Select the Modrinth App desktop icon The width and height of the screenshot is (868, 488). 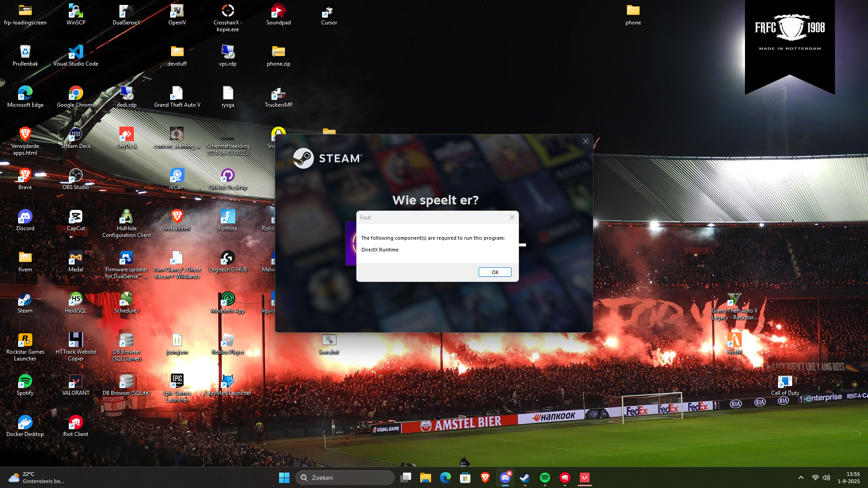228,303
